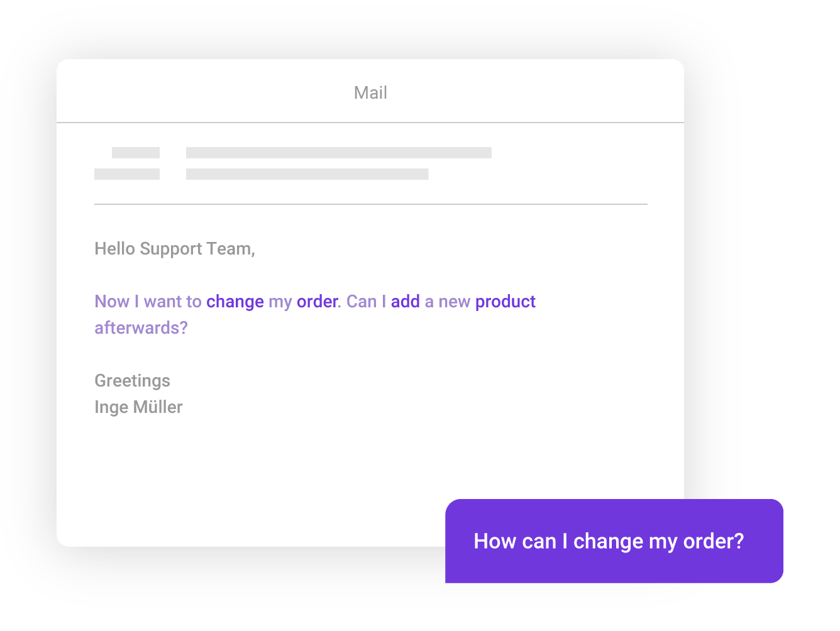Click the long top placeholder bar in header
The image size is (840, 631).
[x=339, y=153]
